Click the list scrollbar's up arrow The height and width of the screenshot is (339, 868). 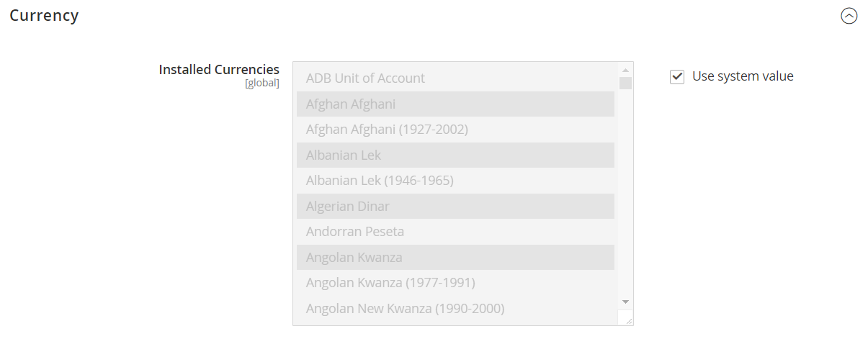tap(625, 70)
